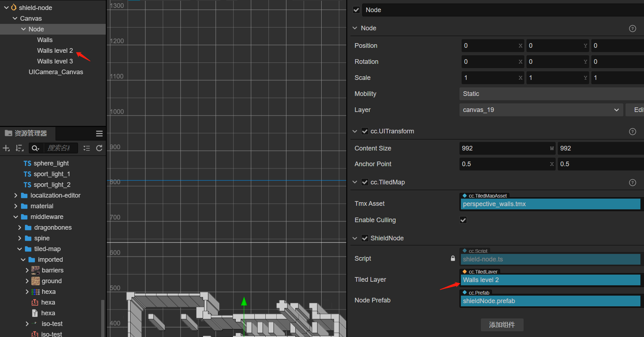
Task: Expand the barriers asset arrow
Action: [27, 270]
